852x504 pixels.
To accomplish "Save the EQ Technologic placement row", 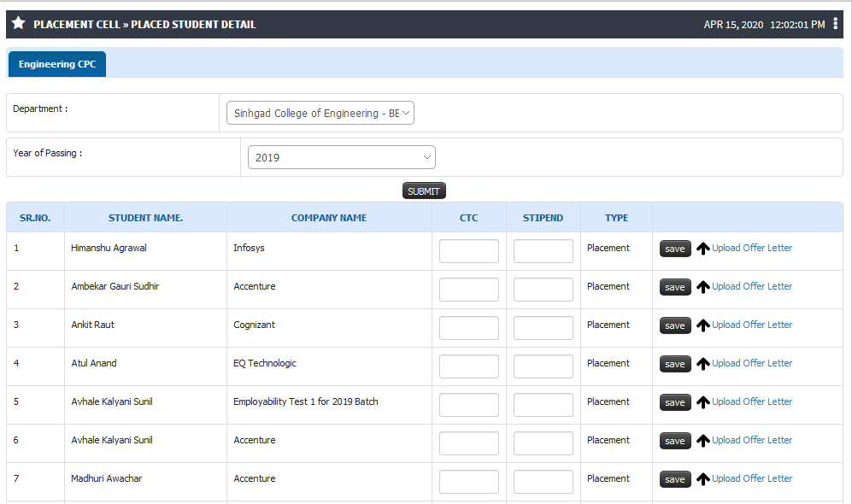I will (675, 364).
